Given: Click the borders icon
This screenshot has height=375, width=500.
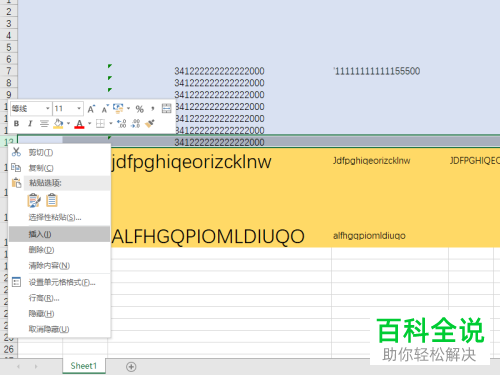Looking at the screenshot, I should [x=100, y=124].
